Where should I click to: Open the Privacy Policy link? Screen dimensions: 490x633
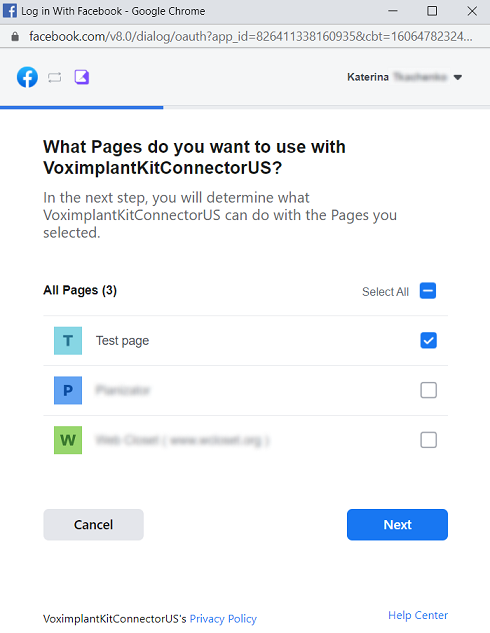[x=223, y=619]
